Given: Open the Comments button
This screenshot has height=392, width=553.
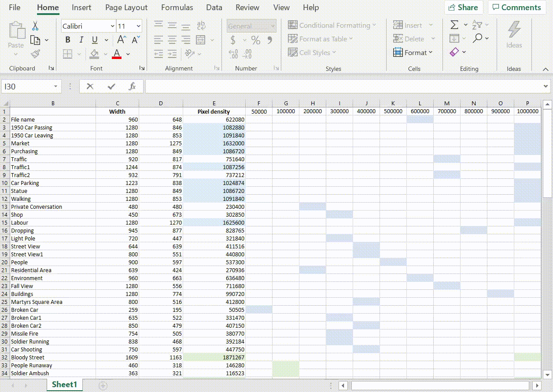Looking at the screenshot, I should click(x=516, y=7).
